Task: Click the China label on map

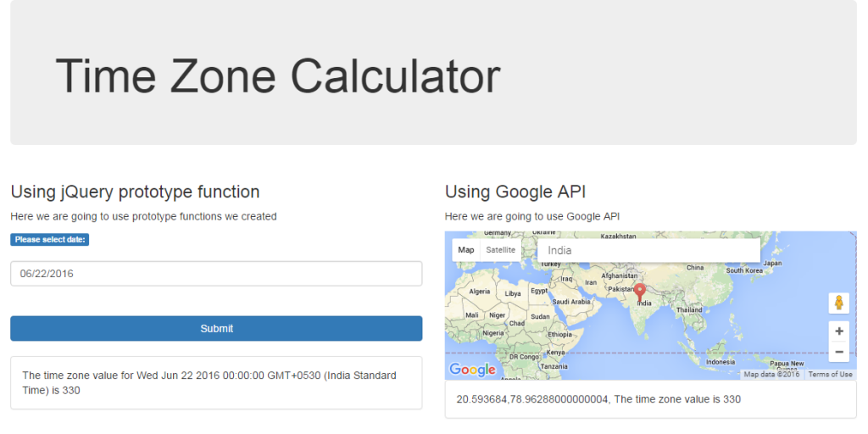Action: [695, 267]
